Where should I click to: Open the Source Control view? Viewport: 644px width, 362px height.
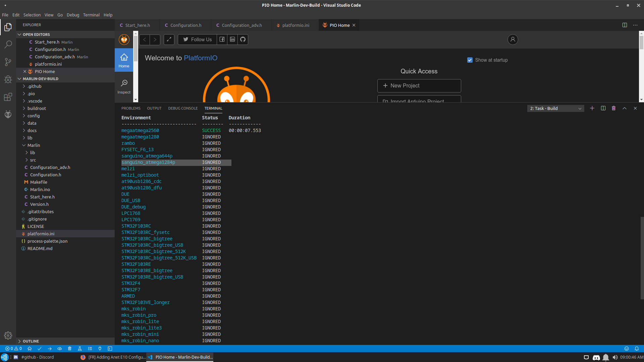tap(8, 62)
